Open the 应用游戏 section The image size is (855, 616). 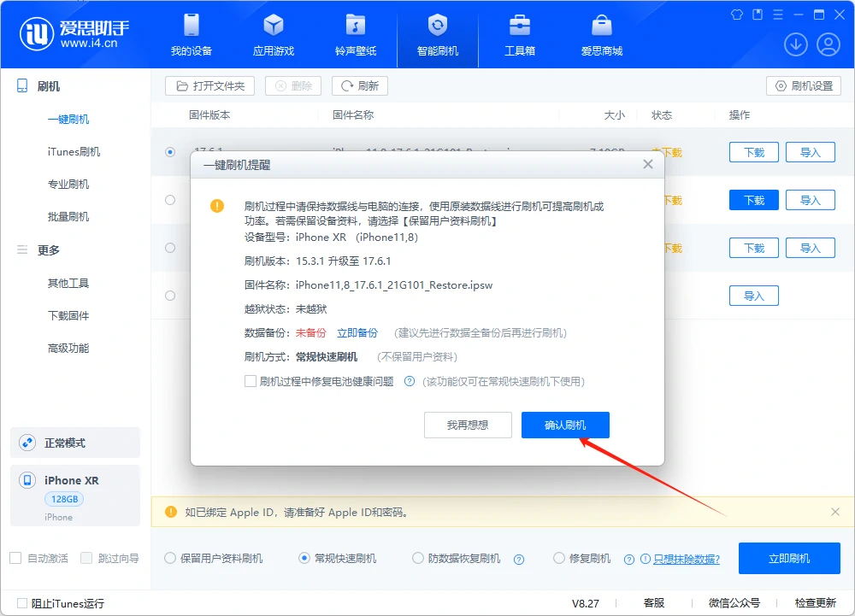pyautogui.click(x=274, y=35)
